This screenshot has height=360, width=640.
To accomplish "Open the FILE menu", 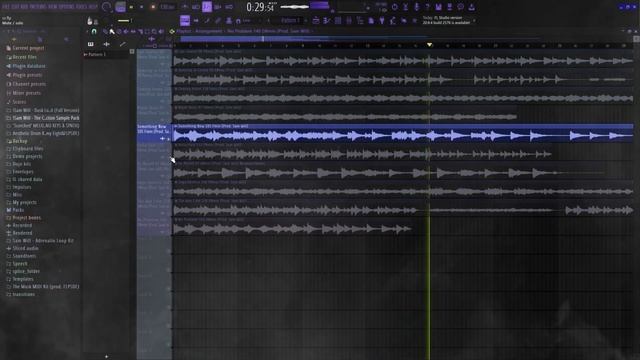I will tap(6, 7).
